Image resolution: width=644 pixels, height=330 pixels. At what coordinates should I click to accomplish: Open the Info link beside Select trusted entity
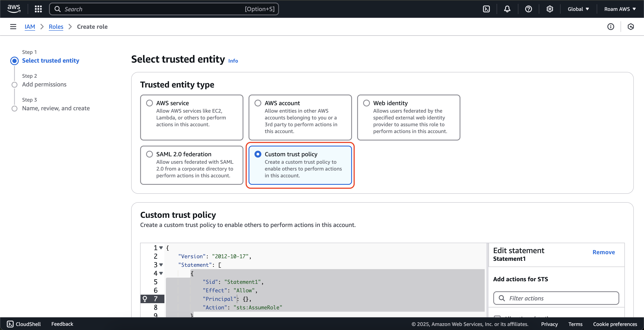(x=233, y=61)
